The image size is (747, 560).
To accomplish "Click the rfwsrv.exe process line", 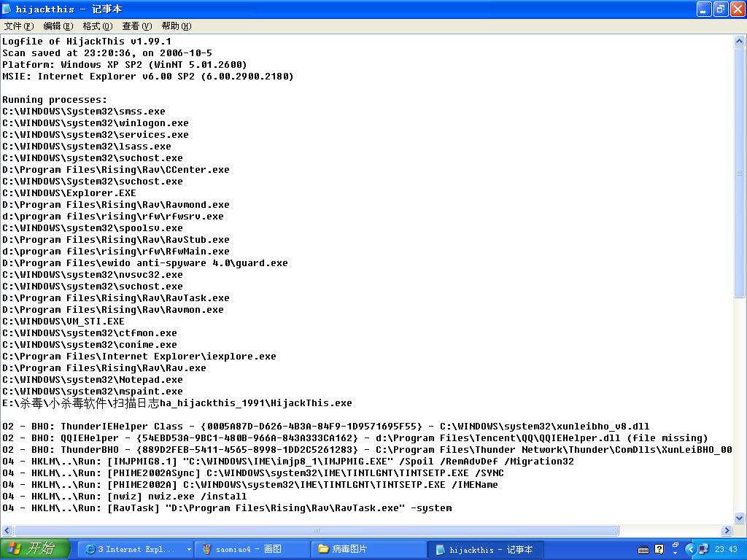I will pyautogui.click(x=113, y=216).
